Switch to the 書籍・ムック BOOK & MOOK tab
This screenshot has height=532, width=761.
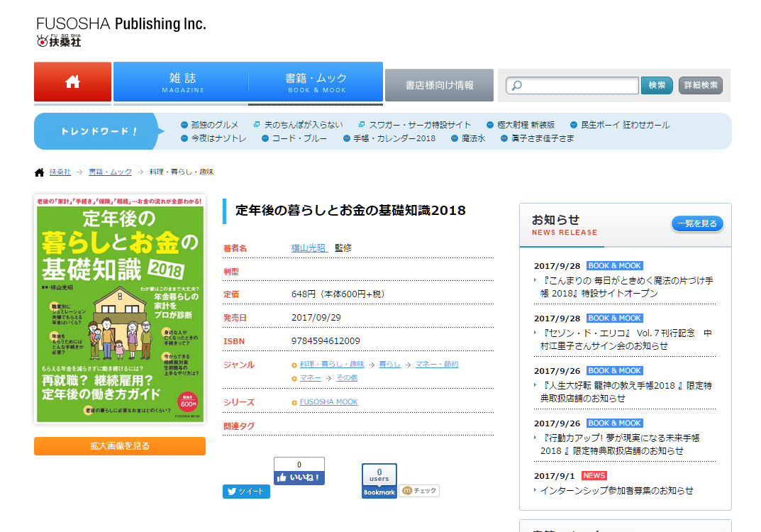pos(316,82)
